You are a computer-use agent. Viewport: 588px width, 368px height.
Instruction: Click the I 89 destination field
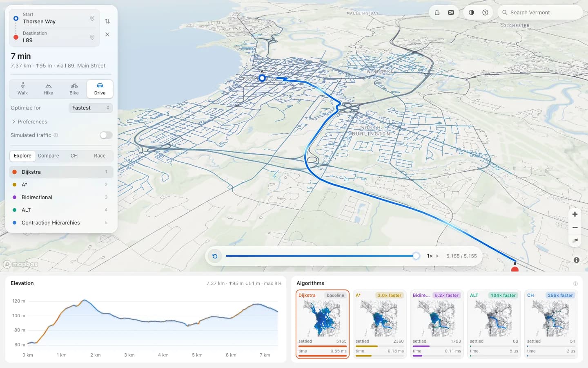[54, 37]
